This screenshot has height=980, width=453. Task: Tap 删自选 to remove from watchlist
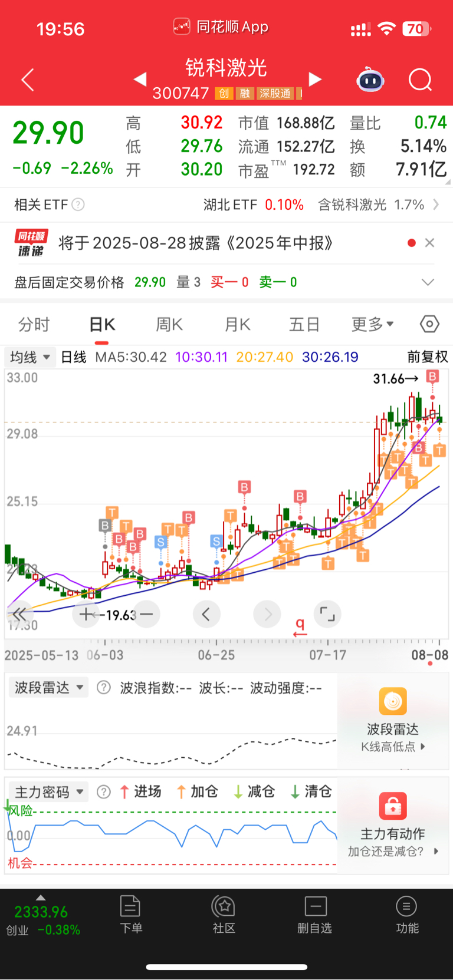(315, 914)
